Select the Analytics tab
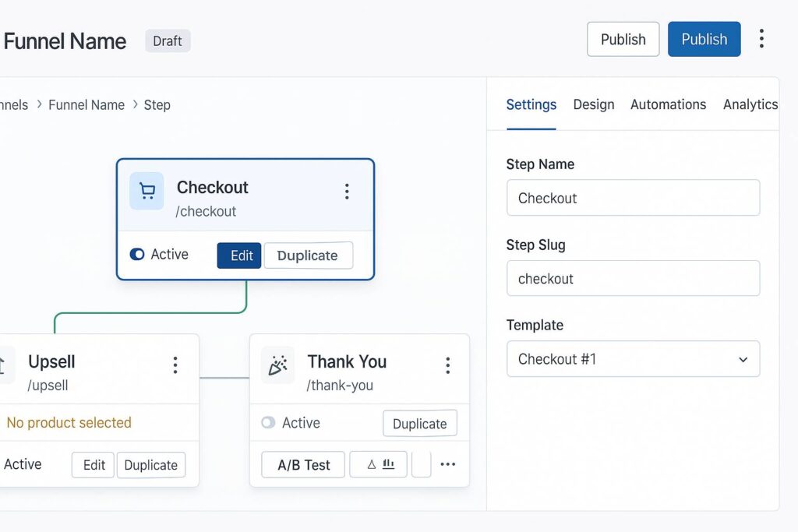This screenshot has height=532, width=798. [750, 104]
